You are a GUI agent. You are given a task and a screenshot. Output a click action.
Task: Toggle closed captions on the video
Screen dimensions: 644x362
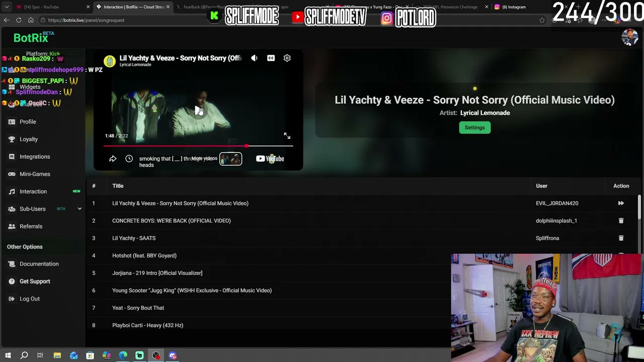[x=271, y=58]
